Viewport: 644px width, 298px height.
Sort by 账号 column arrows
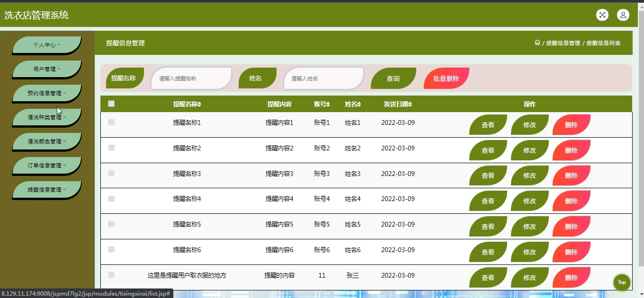[x=328, y=105]
